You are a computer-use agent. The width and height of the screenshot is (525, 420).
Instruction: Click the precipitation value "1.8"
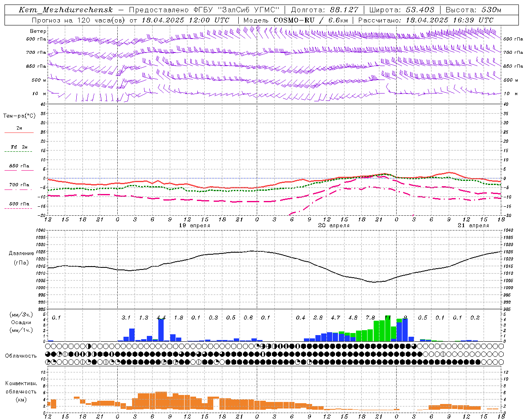tap(178, 318)
